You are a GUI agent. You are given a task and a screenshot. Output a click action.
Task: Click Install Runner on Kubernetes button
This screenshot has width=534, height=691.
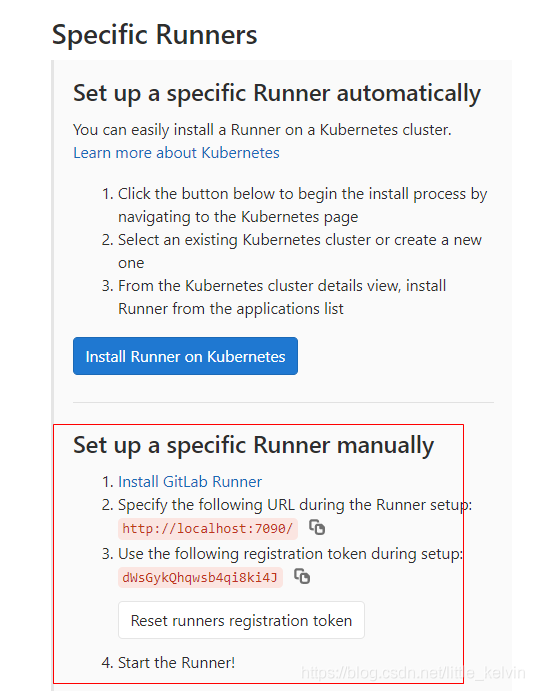[185, 356]
